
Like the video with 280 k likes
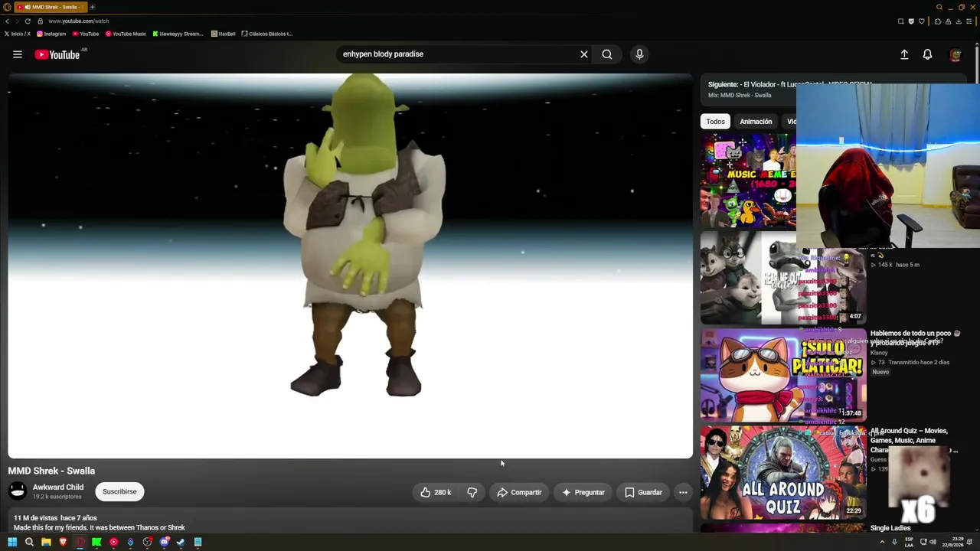pyautogui.click(x=435, y=492)
